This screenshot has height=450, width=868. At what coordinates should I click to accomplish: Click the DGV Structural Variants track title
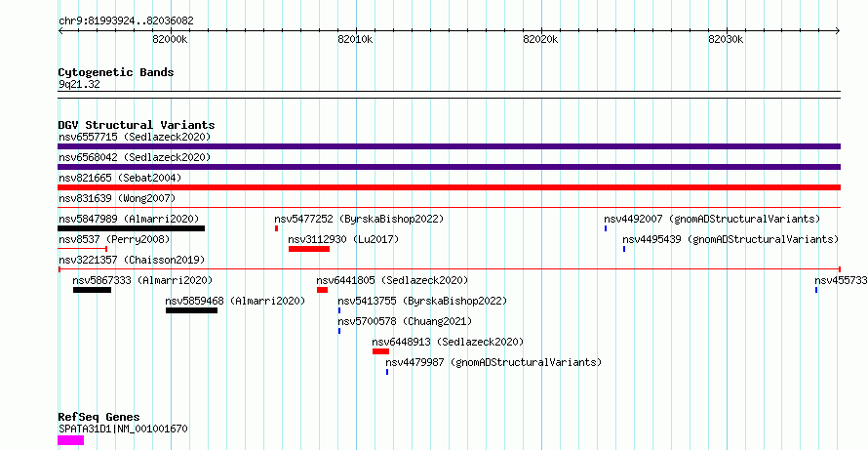point(137,125)
